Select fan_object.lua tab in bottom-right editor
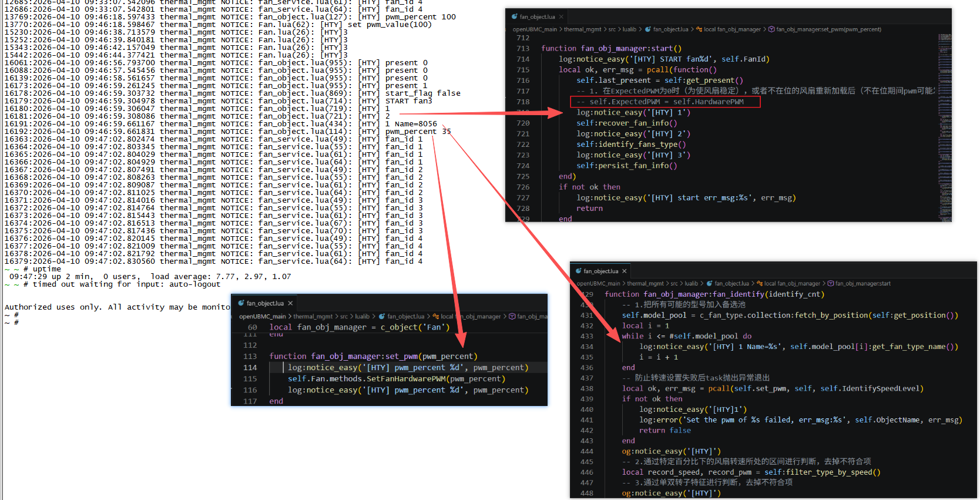The image size is (980, 500). 600,271
